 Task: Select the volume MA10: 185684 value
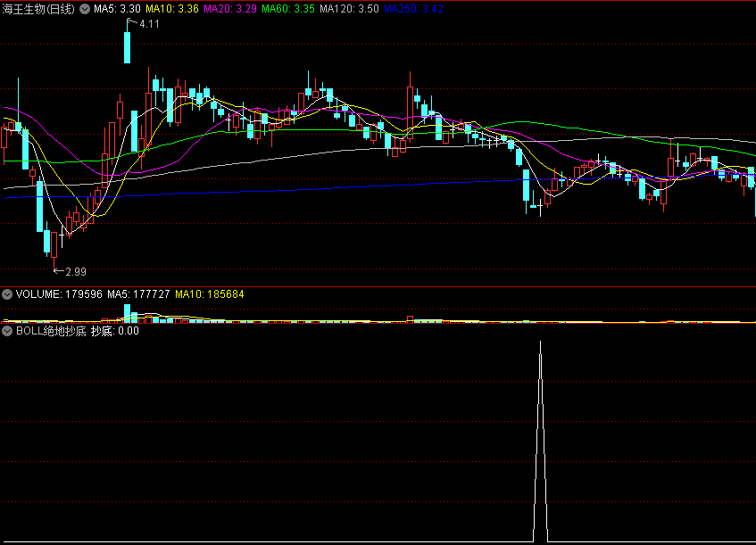click(209, 294)
